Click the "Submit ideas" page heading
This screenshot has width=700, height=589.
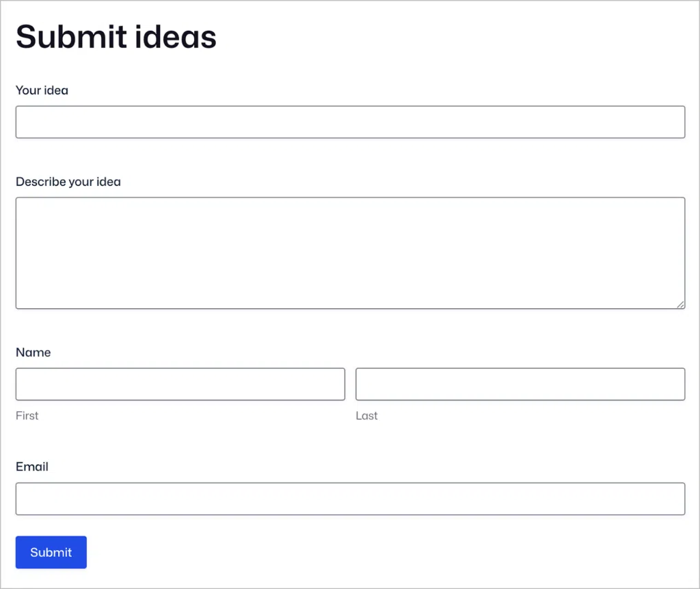pyautogui.click(x=116, y=37)
